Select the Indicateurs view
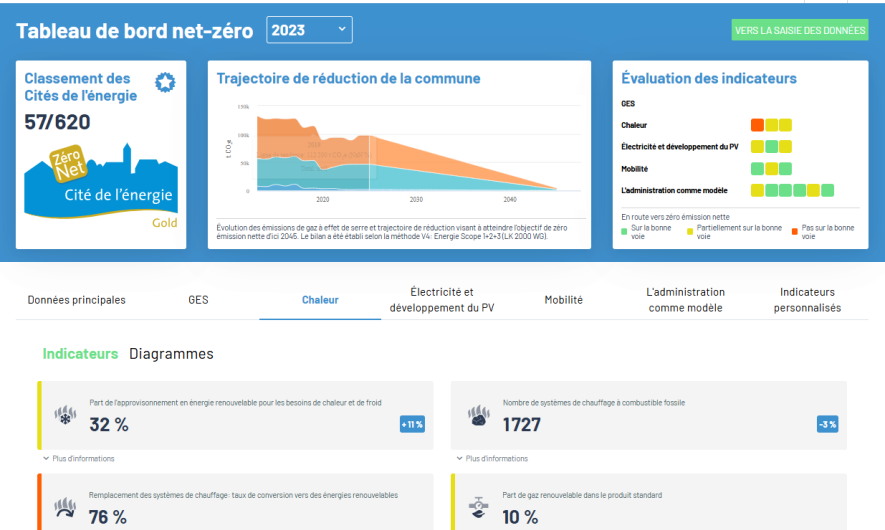Image resolution: width=885 pixels, height=530 pixels. [80, 354]
